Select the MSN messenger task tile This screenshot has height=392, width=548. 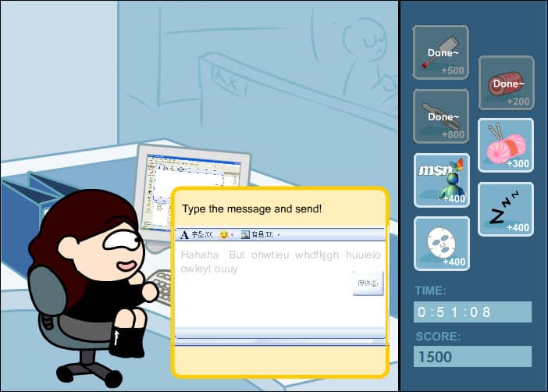pyautogui.click(x=442, y=180)
